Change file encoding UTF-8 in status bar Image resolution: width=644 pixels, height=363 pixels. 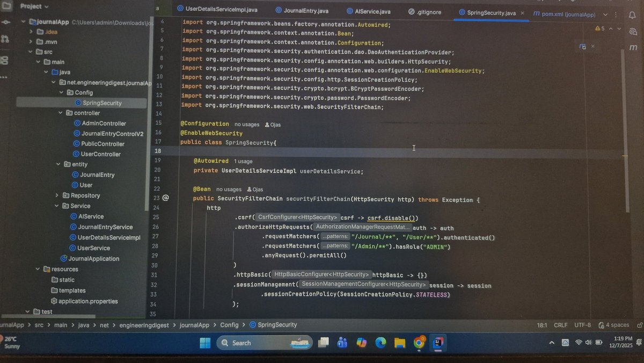point(582,325)
